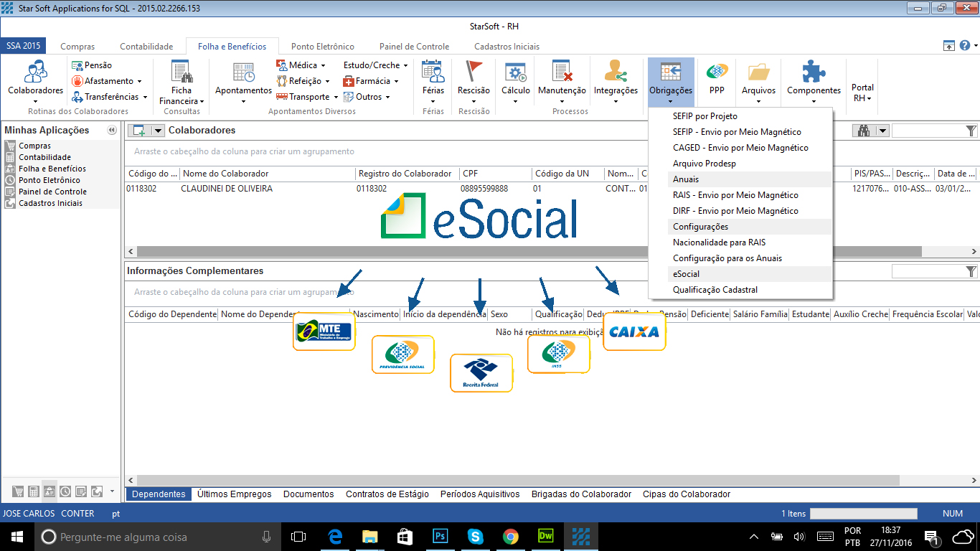The image size is (980, 551).
Task: Expand the Afastamento dropdown
Action: (139, 82)
